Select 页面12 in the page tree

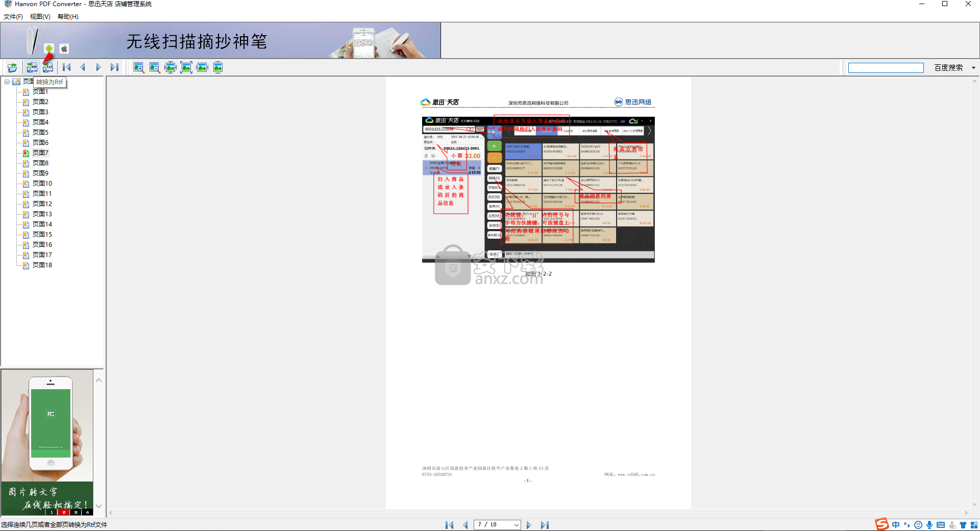[x=42, y=204]
